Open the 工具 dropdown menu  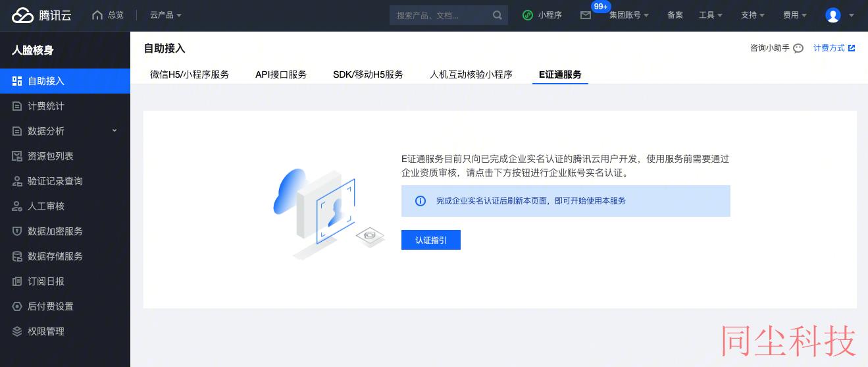click(711, 15)
